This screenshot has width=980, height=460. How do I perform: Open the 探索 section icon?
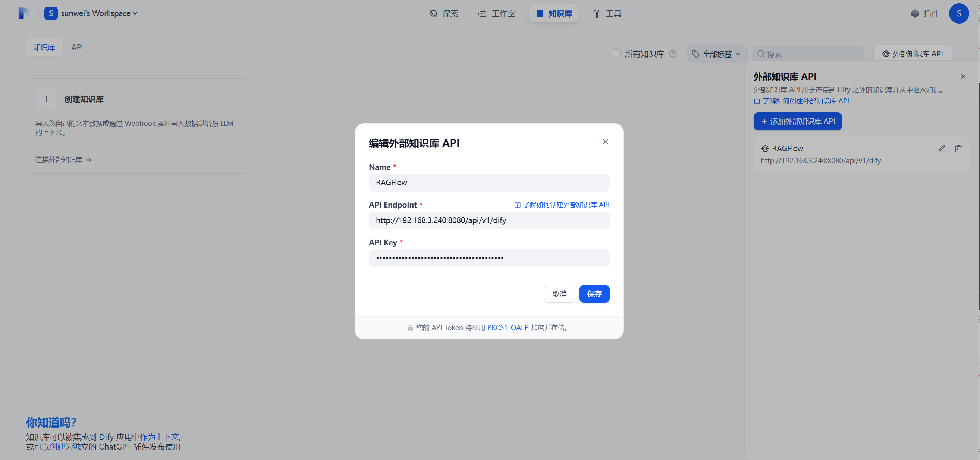[x=433, y=13]
